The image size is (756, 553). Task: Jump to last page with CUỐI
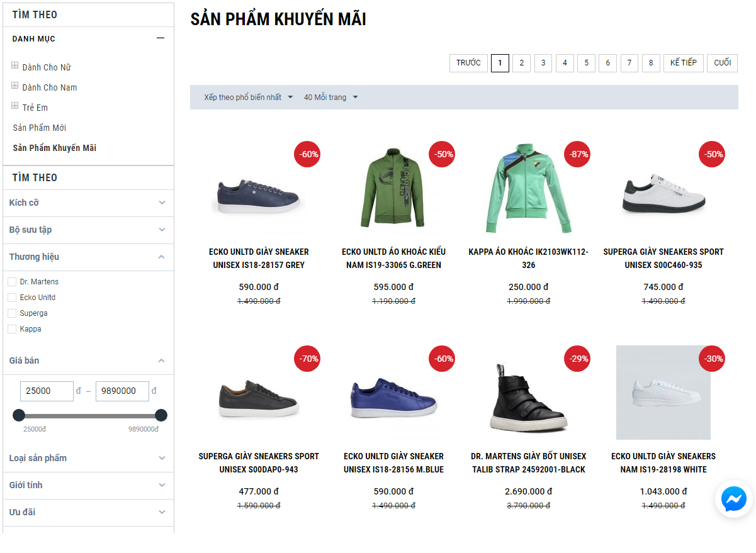tap(723, 63)
